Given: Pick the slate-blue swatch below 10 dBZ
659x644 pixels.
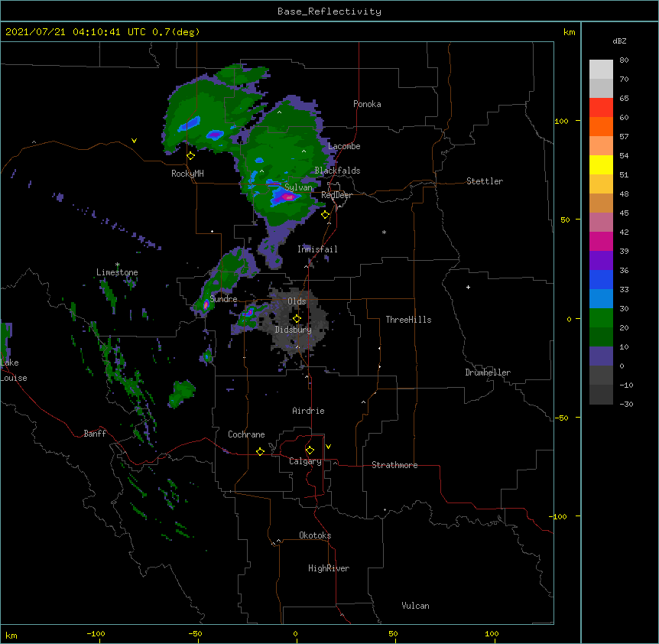Looking at the screenshot, I should click(x=601, y=356).
